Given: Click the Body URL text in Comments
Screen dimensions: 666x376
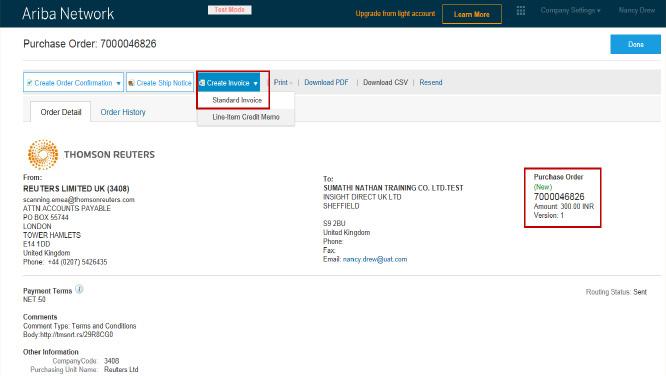Looking at the screenshot, I should tap(68, 334).
